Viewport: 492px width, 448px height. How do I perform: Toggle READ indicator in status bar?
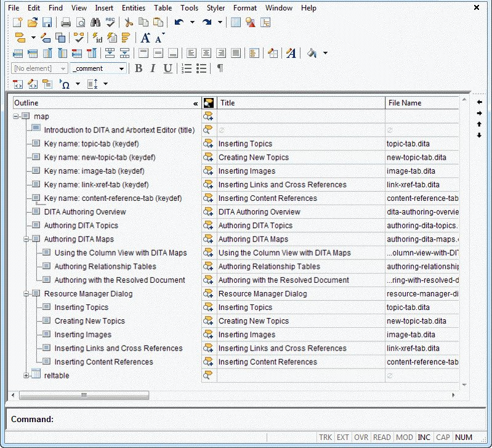[x=382, y=438]
